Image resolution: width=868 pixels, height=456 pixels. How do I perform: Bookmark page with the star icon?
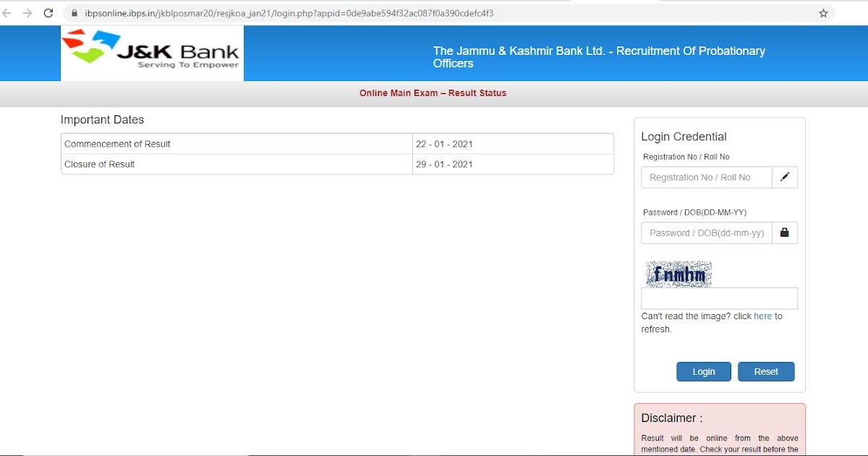click(823, 13)
